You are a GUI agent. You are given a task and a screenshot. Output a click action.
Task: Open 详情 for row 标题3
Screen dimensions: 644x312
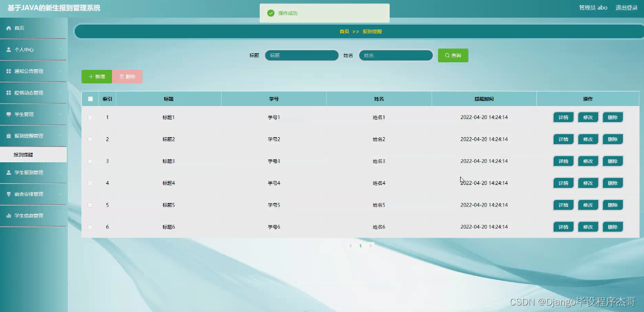564,161
